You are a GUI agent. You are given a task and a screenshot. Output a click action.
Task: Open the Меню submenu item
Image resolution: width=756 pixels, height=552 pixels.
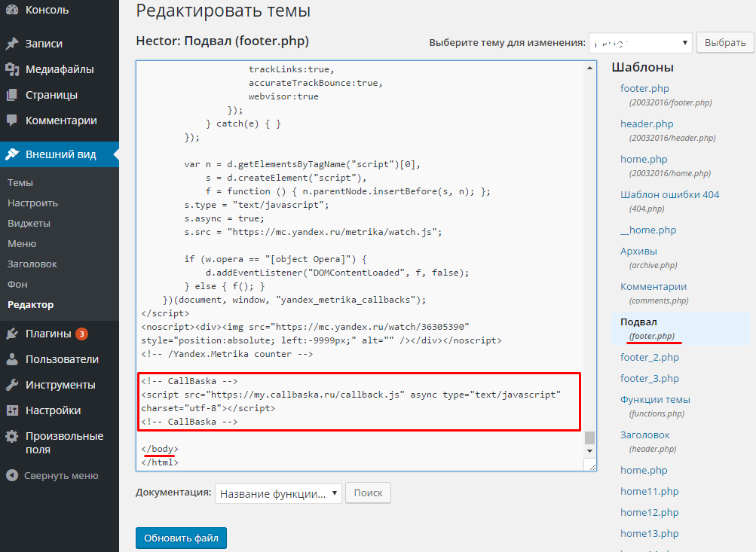pyautogui.click(x=22, y=243)
